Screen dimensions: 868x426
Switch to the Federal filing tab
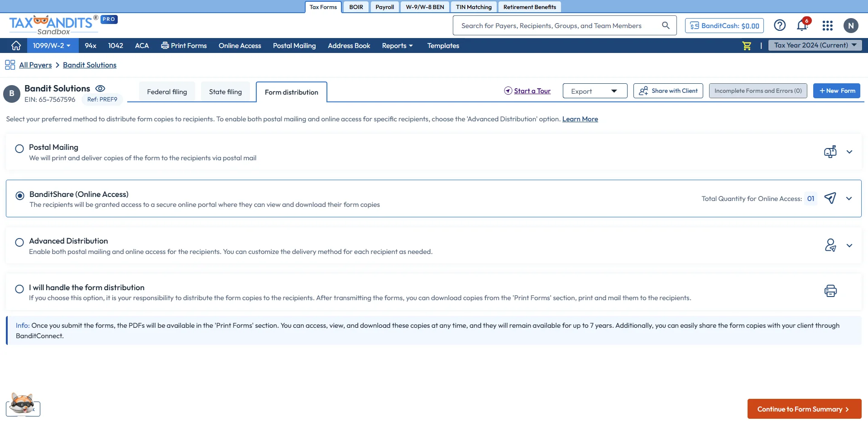pos(167,92)
